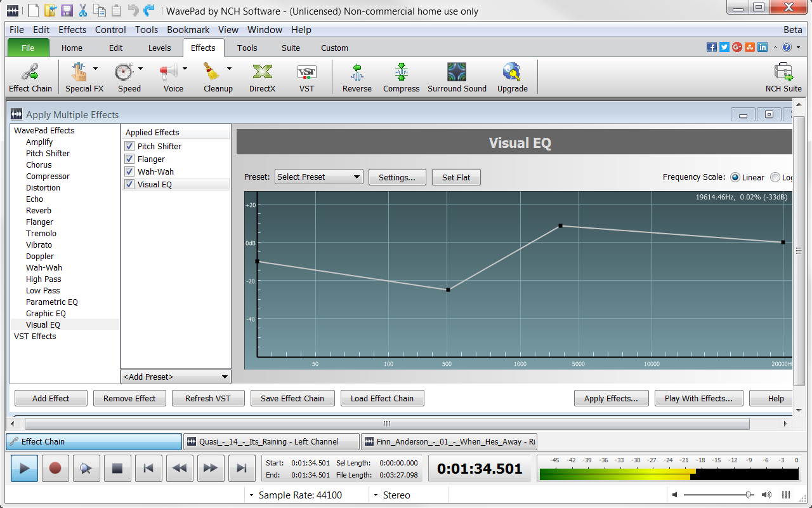Open the Add Preset dropdown
The image size is (812, 508).
click(x=175, y=377)
